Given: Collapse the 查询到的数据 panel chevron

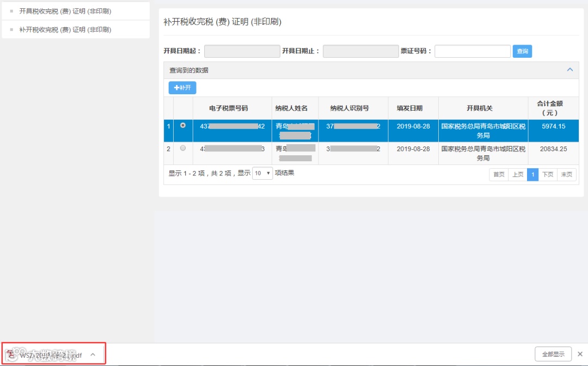Looking at the screenshot, I should [569, 70].
